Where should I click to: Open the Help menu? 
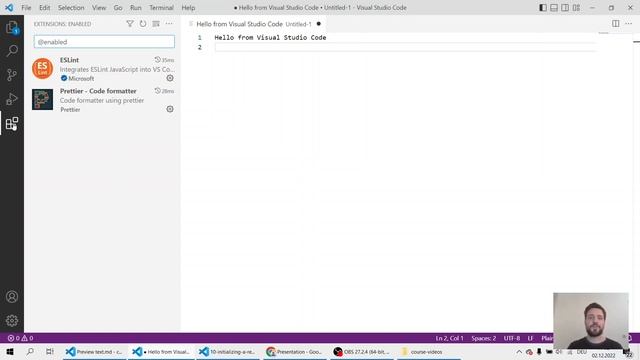pyautogui.click(x=188, y=8)
